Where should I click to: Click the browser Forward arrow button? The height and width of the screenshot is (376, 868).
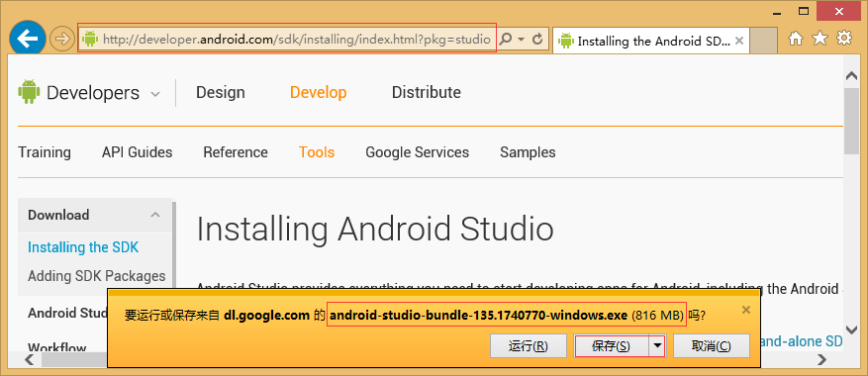(62, 39)
